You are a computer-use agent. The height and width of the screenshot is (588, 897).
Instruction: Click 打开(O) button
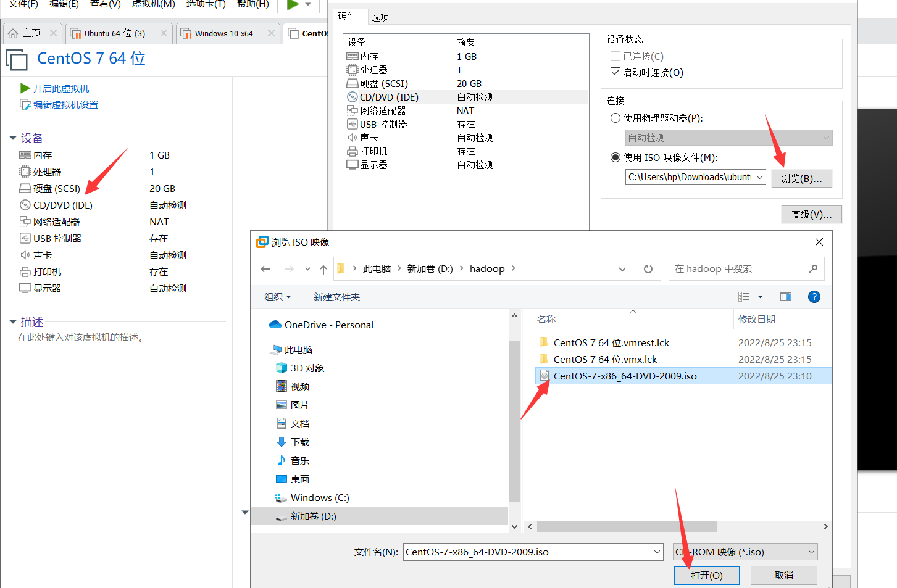click(x=707, y=575)
